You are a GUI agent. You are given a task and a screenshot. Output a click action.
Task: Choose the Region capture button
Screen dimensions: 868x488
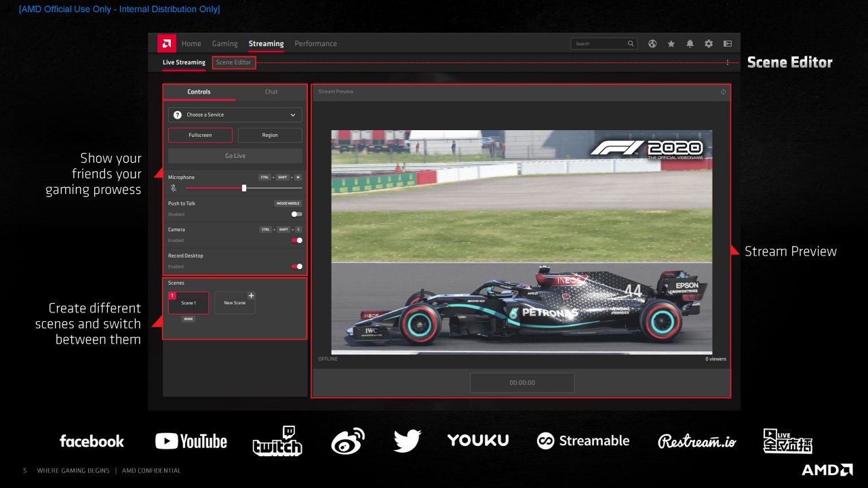coord(270,135)
